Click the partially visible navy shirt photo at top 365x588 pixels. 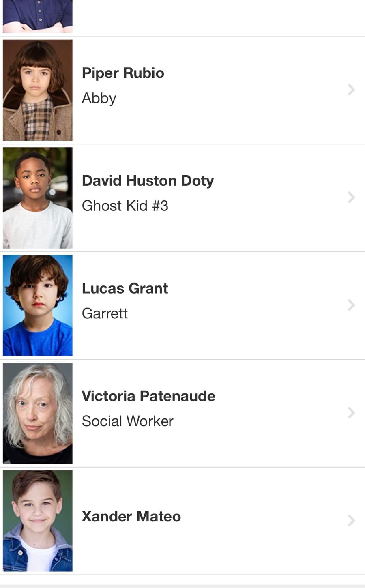(38, 16)
